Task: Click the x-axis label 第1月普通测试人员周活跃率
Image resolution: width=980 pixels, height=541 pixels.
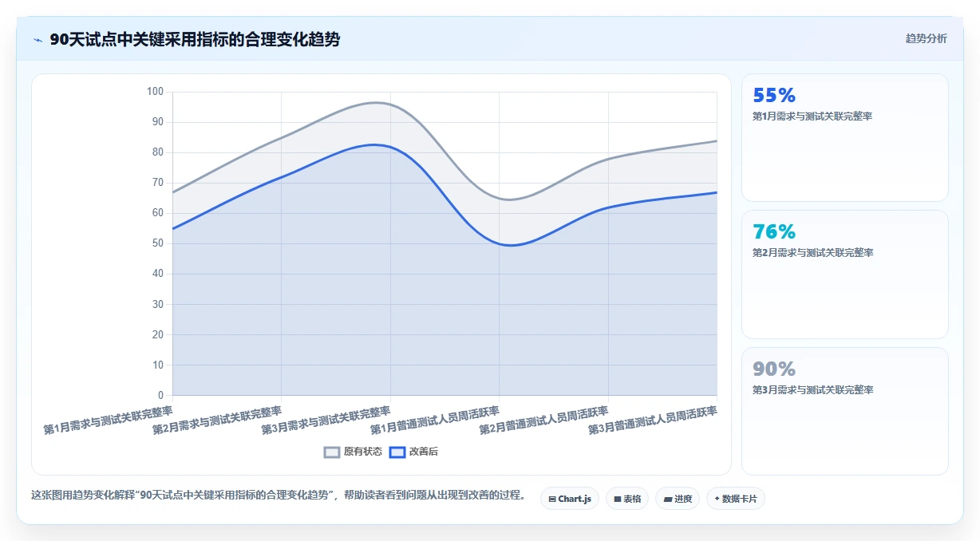Action: pyautogui.click(x=435, y=421)
